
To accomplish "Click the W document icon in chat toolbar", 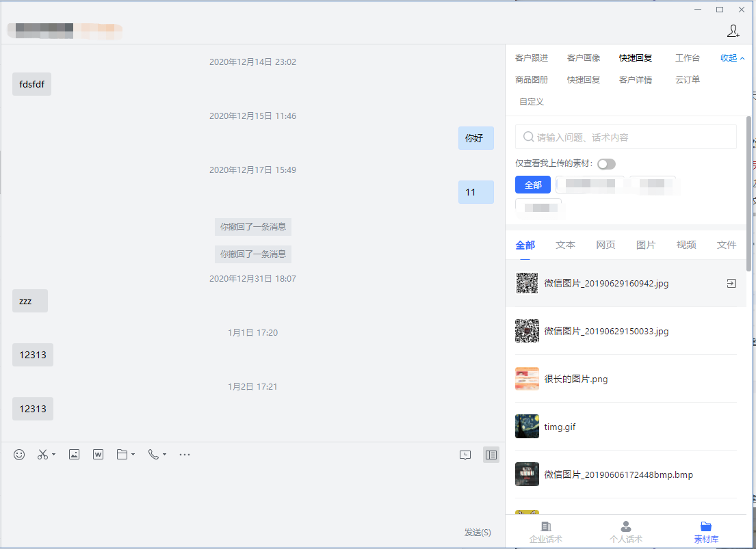I will 98,455.
